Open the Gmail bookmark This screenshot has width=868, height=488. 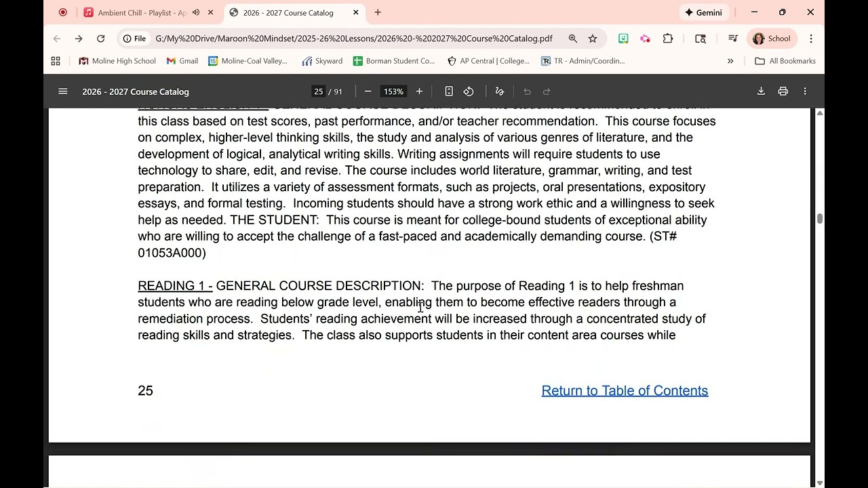(182, 61)
